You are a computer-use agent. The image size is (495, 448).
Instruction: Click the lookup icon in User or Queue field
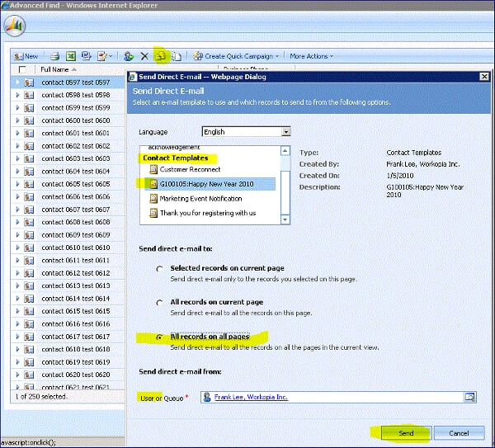tap(469, 398)
